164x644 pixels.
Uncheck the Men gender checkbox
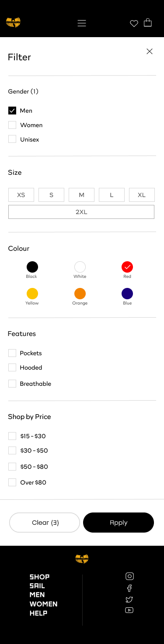click(12, 111)
